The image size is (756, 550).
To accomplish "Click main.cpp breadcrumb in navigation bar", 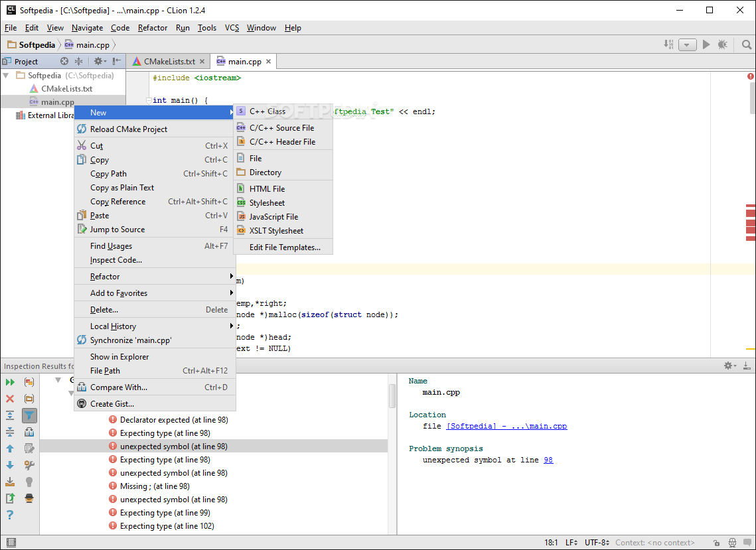I will [x=87, y=45].
